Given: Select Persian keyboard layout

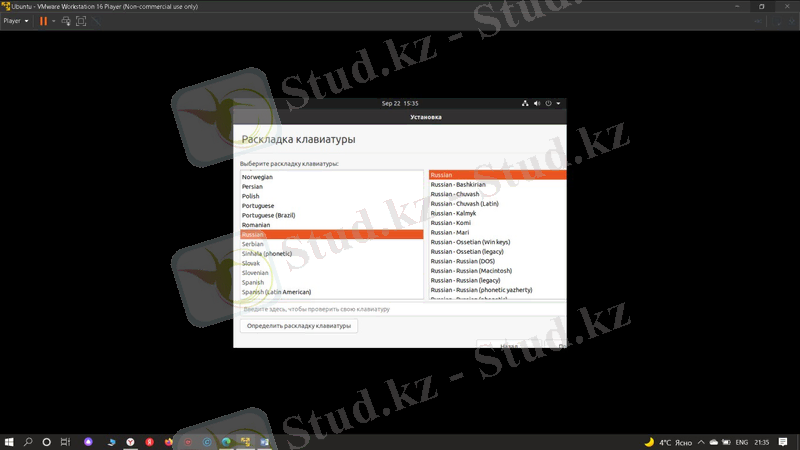Looking at the screenshot, I should (x=332, y=187).
